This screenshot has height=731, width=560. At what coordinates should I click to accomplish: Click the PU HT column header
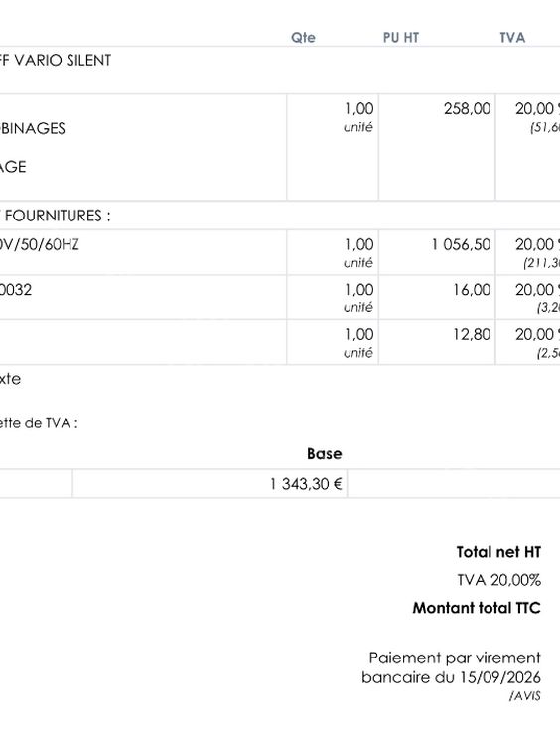coord(401,38)
